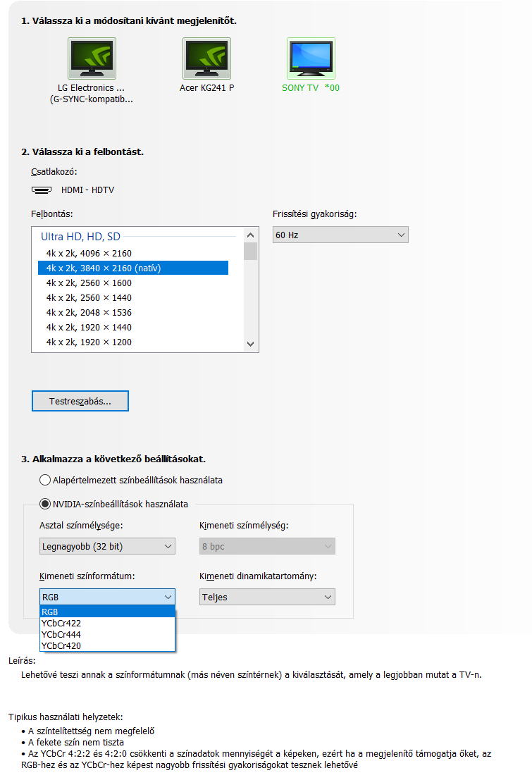Image resolution: width=532 pixels, height=780 pixels.
Task: Select resolution 4096 × 2160
Action: click(x=133, y=253)
